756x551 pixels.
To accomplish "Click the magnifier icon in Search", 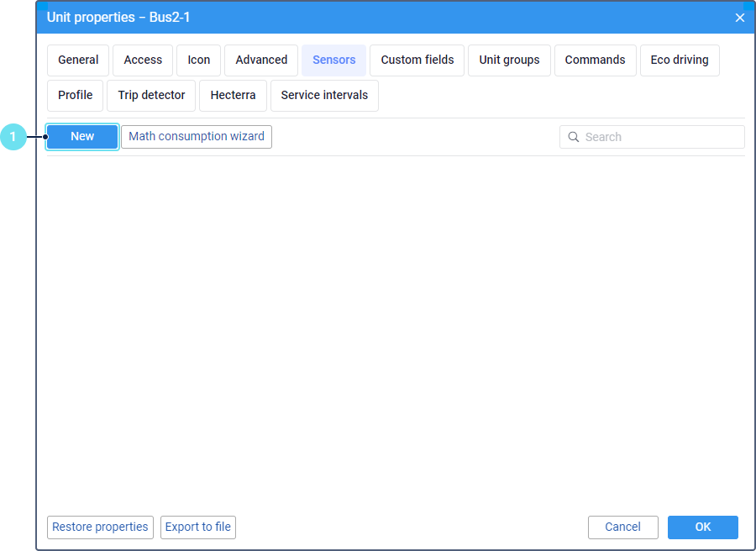I will tap(574, 137).
